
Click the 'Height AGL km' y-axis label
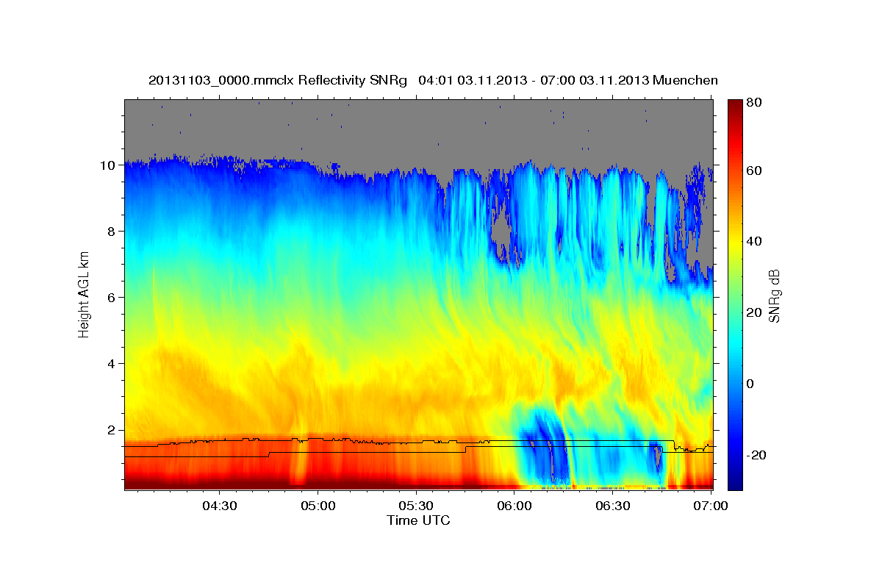(85, 296)
